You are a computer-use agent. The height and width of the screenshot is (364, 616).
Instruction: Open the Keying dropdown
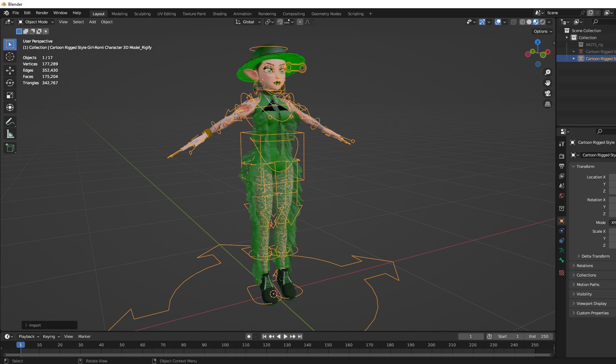point(51,336)
